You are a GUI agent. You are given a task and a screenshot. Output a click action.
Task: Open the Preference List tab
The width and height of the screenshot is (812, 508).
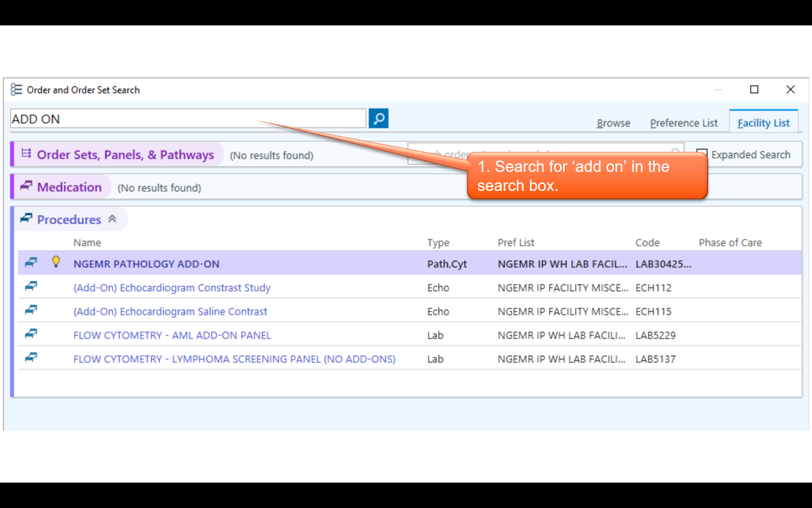pos(683,123)
